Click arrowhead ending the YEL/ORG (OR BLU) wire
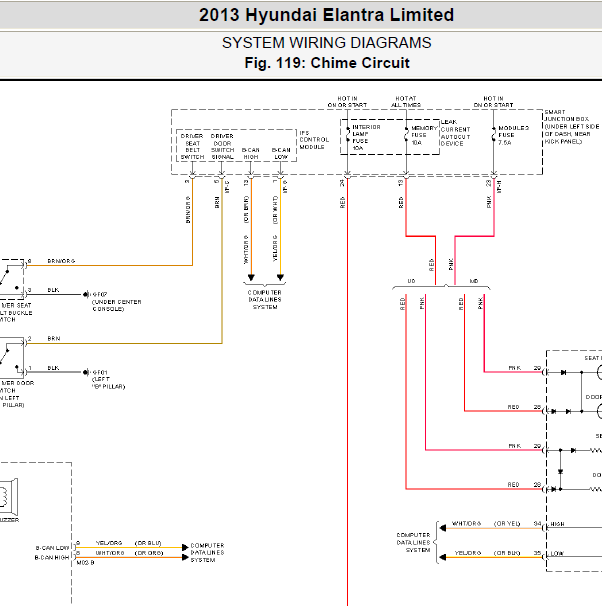602x606 pixels. coord(185,547)
